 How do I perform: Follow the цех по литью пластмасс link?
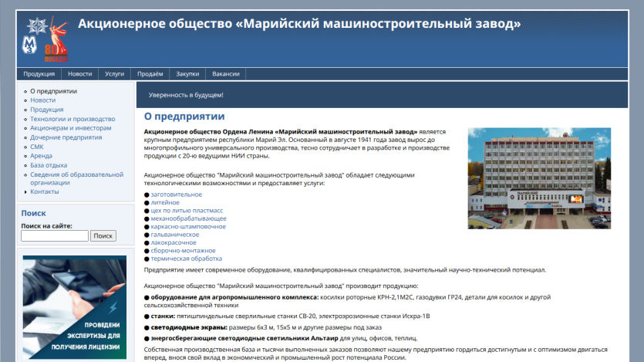pos(187,211)
